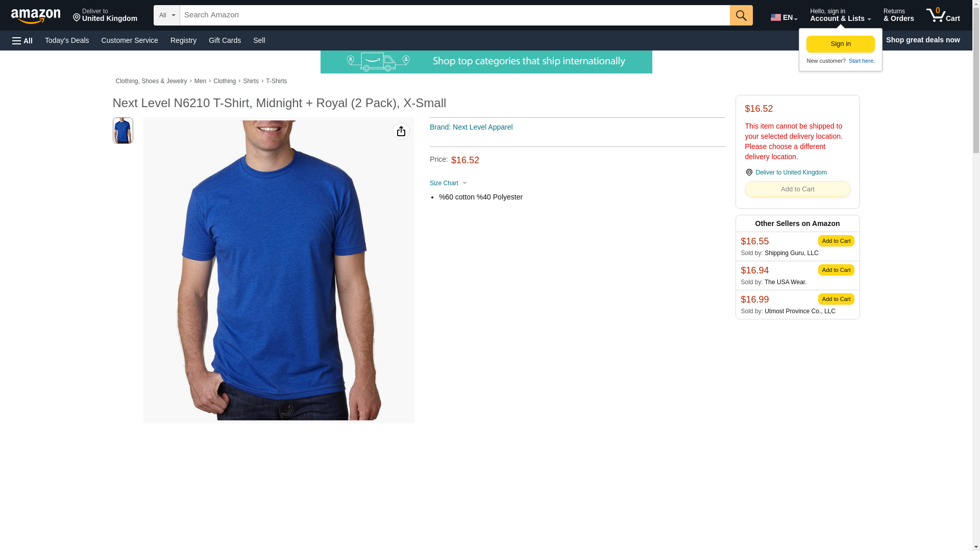Click the international shipping banner
980x551 pixels.
pyautogui.click(x=486, y=62)
